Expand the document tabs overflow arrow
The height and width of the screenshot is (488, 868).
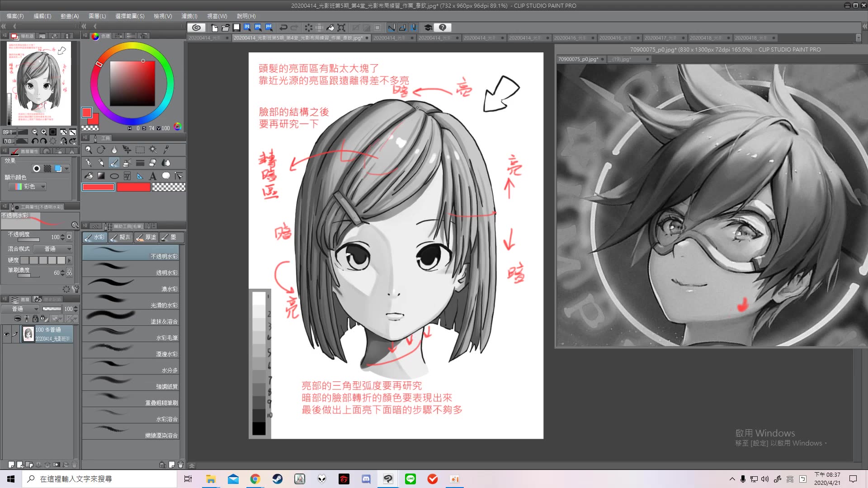tap(858, 38)
